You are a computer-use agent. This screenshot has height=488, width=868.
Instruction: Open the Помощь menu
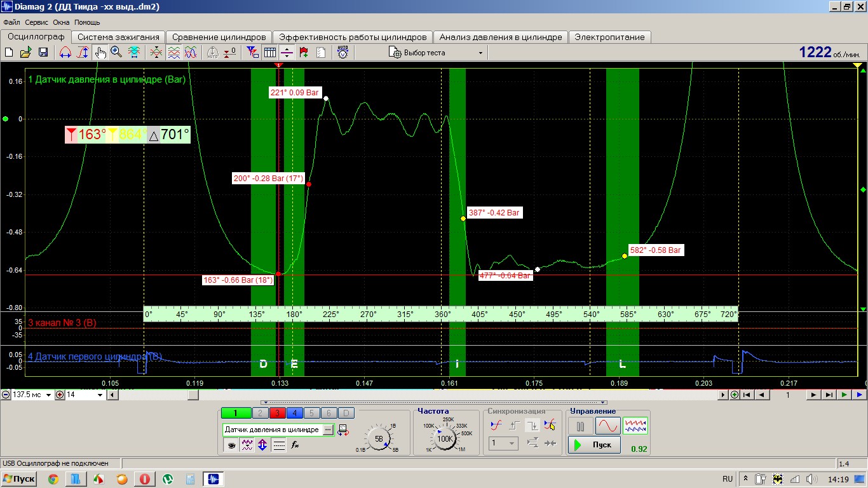[x=87, y=22]
